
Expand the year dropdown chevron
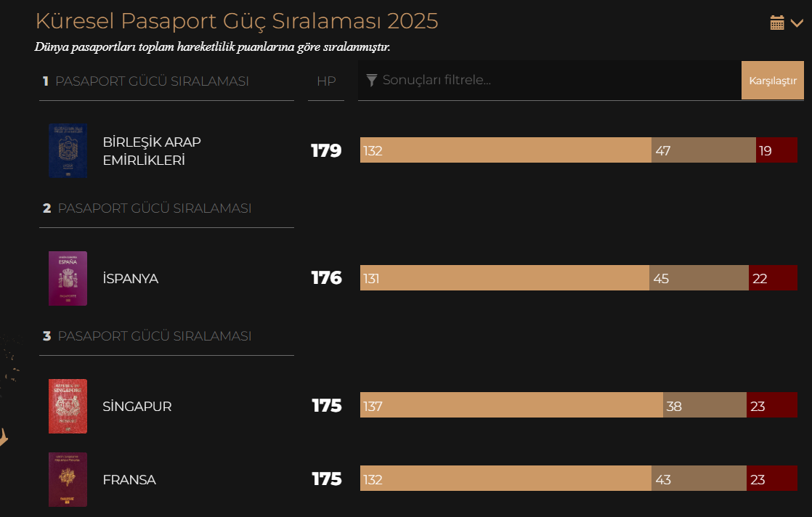[x=797, y=23]
